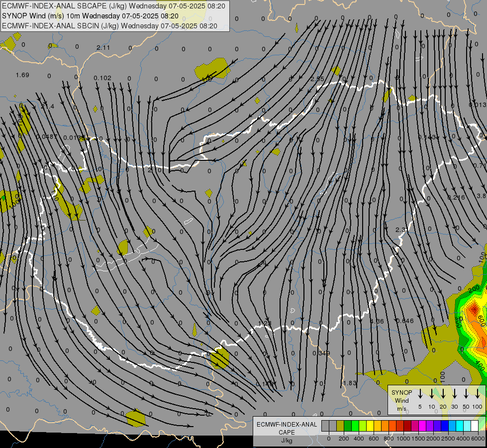The image size is (487, 448).
Task: Click the ECMWF-INDEX-ANAL CAPE legend label
Action: (287, 429)
